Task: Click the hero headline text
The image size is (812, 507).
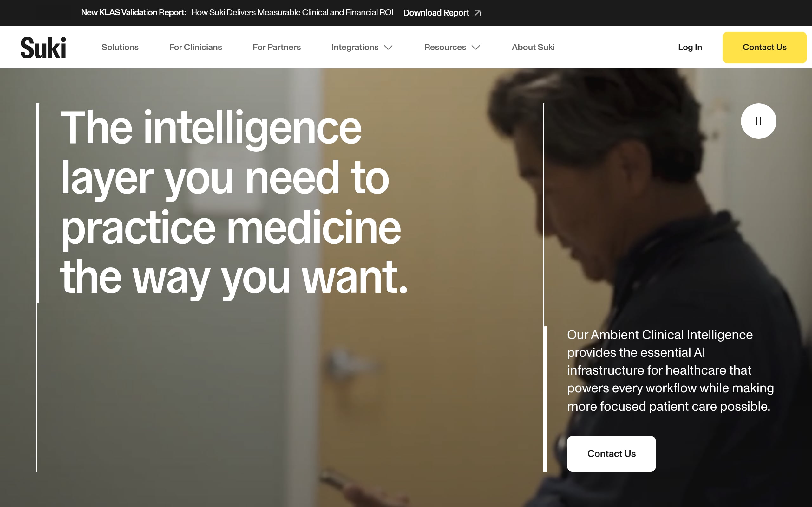Action: (x=234, y=203)
